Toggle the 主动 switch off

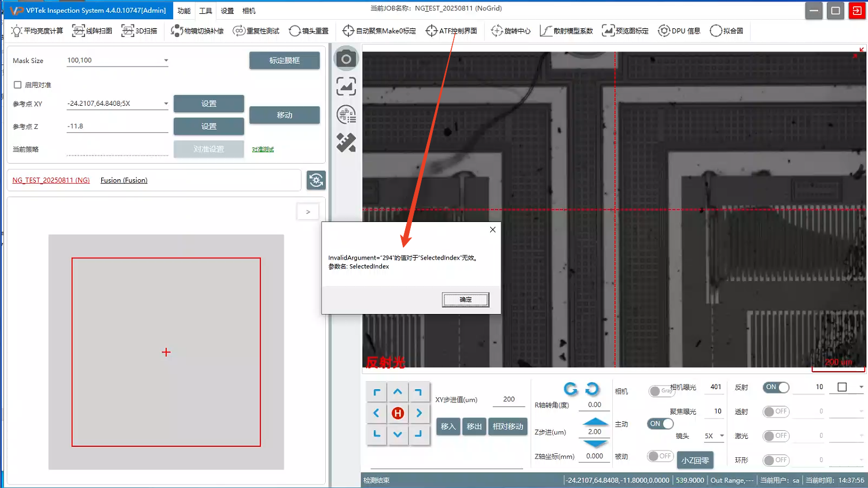pyautogui.click(x=660, y=424)
